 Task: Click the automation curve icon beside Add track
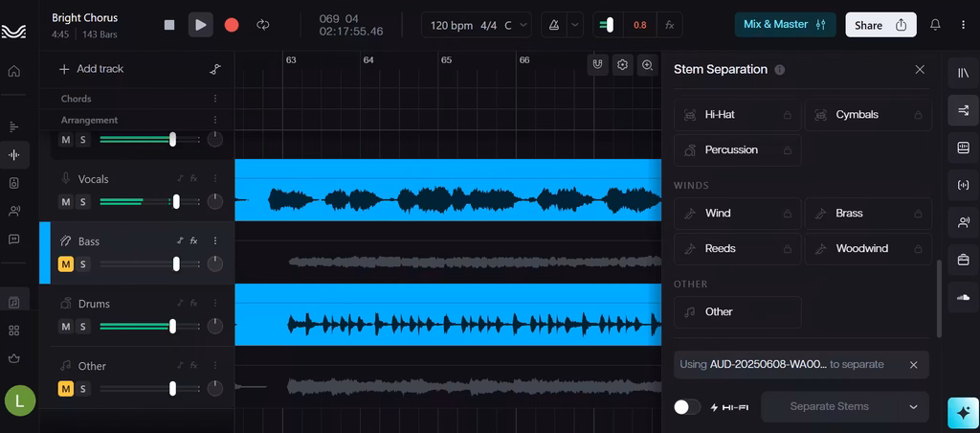(215, 70)
